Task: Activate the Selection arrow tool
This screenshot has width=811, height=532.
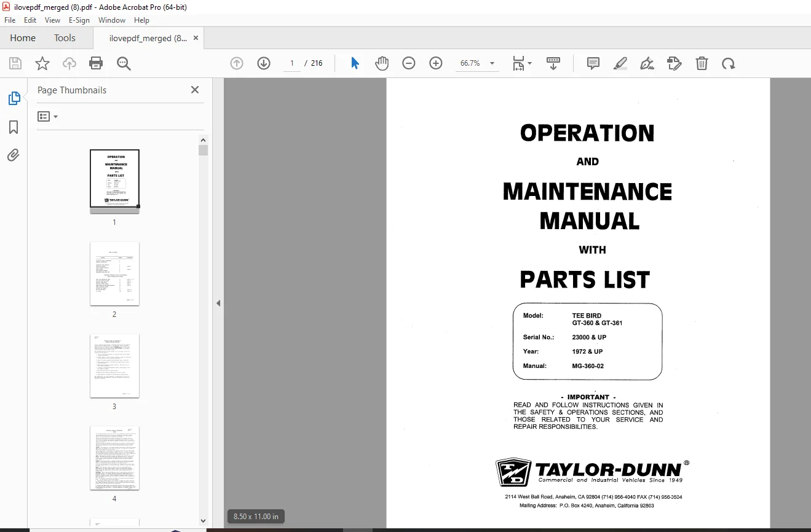Action: tap(355, 63)
